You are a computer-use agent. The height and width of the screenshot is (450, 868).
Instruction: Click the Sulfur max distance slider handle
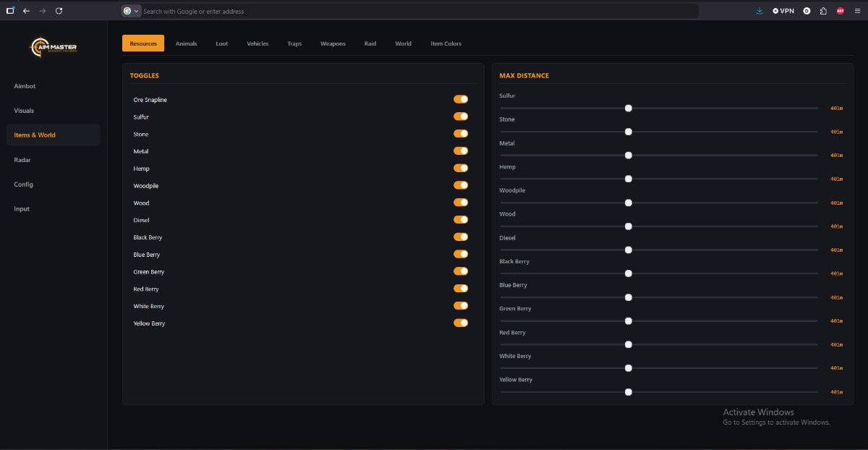[x=629, y=108]
